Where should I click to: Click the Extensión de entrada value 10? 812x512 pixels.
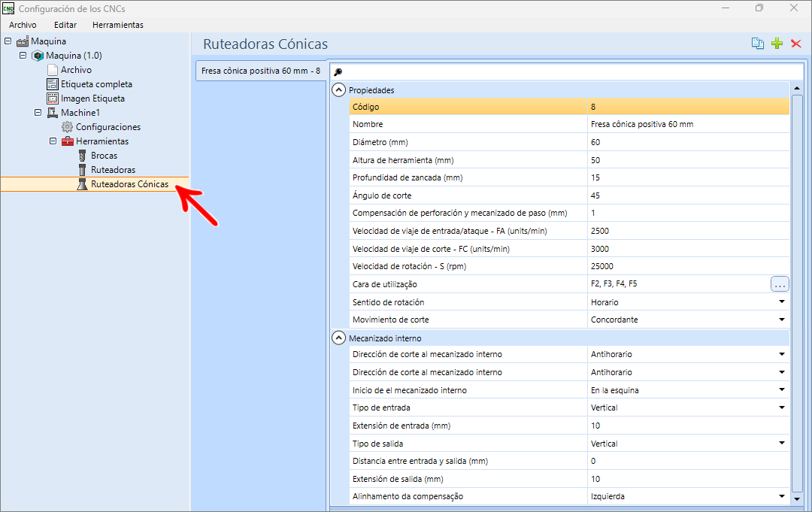click(688, 426)
